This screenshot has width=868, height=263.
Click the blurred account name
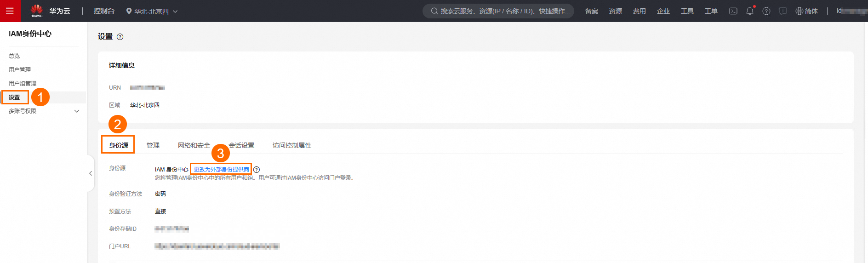pos(851,11)
